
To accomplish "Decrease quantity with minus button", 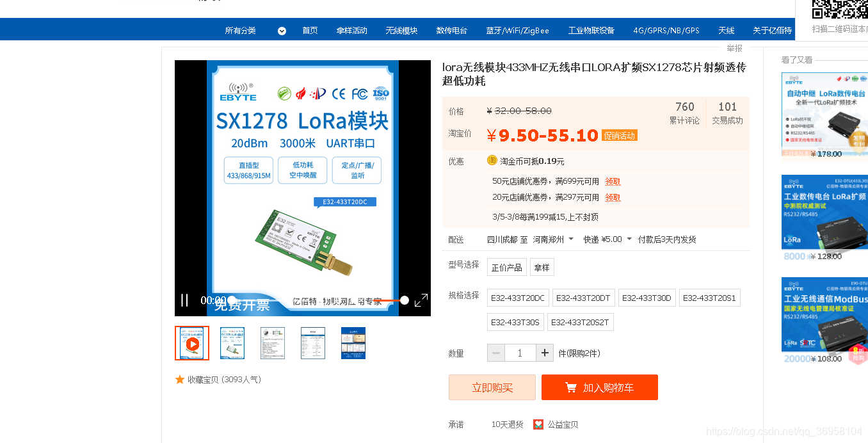I will (496, 353).
